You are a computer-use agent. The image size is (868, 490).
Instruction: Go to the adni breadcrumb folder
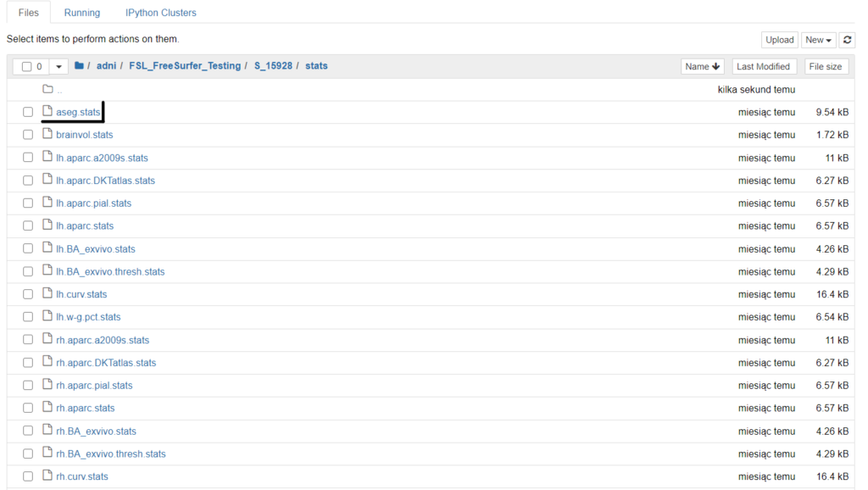click(x=106, y=66)
